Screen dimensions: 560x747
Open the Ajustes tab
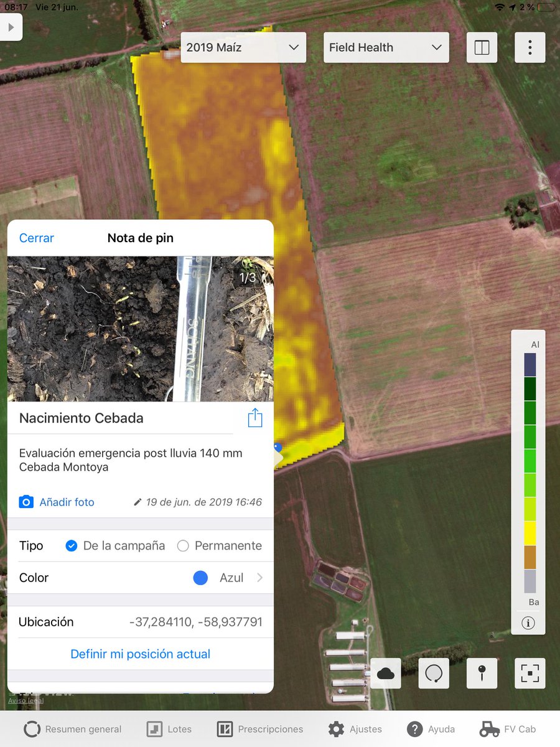[x=355, y=729]
